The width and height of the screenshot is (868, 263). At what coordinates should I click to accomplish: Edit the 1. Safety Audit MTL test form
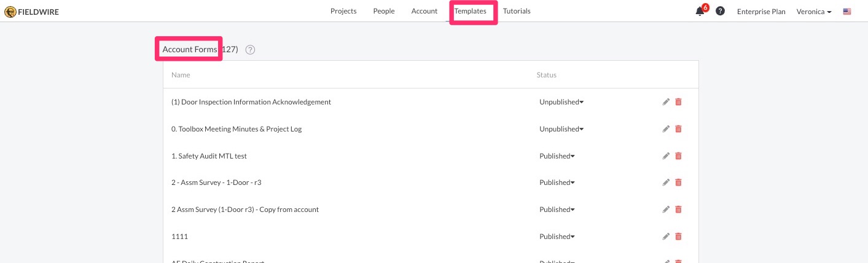pos(666,156)
